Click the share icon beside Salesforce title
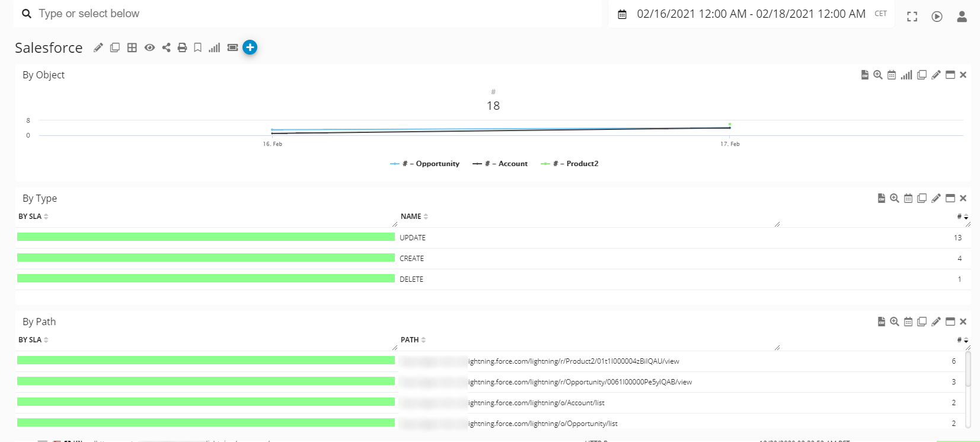 tap(166, 47)
